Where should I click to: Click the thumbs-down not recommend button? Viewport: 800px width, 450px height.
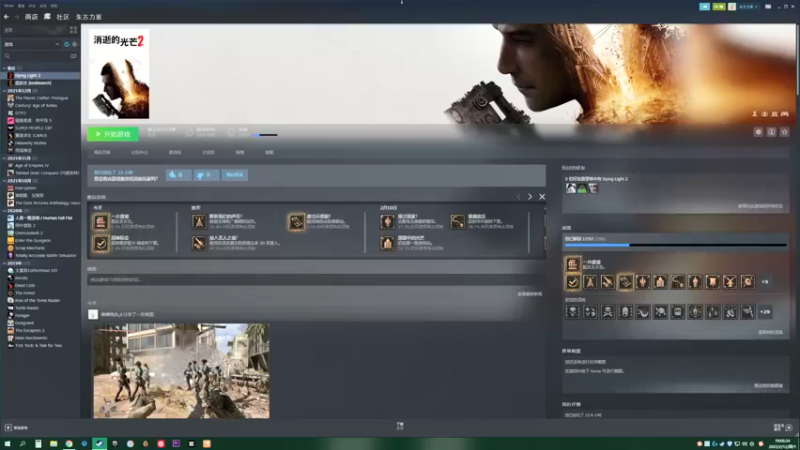[x=206, y=175]
